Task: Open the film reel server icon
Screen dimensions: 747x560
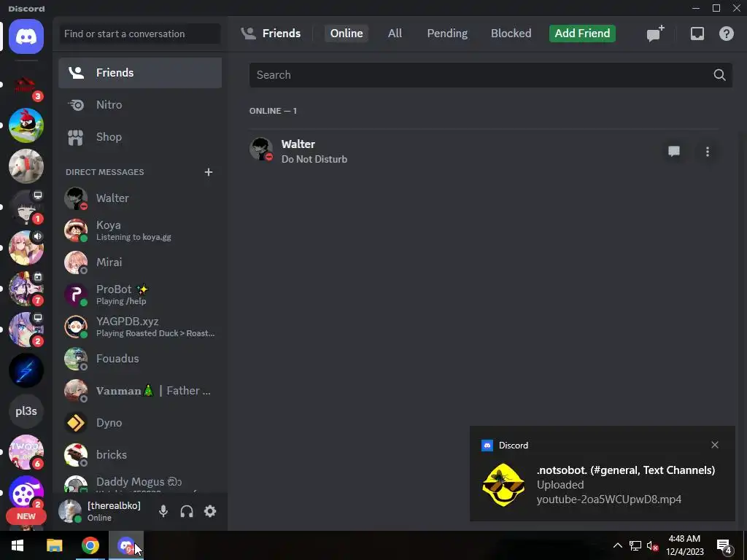Action: coord(26,493)
